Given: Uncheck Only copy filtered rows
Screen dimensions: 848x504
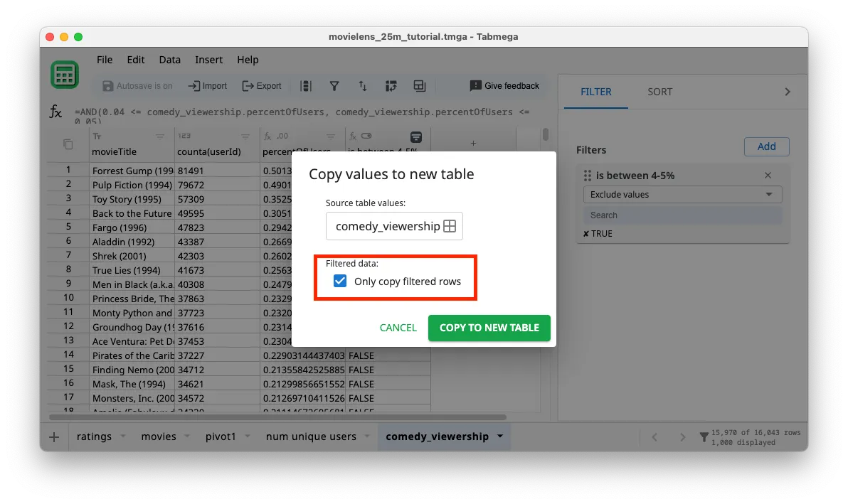Looking at the screenshot, I should (x=340, y=282).
